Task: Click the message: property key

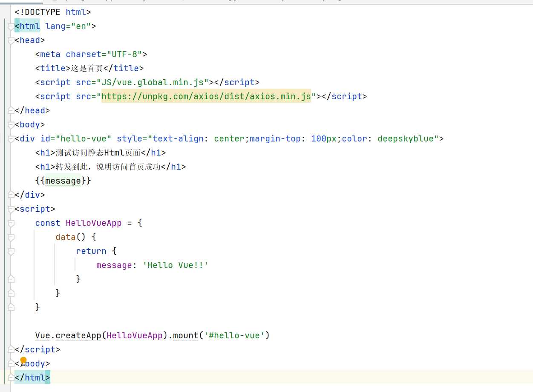Action: pyautogui.click(x=114, y=265)
